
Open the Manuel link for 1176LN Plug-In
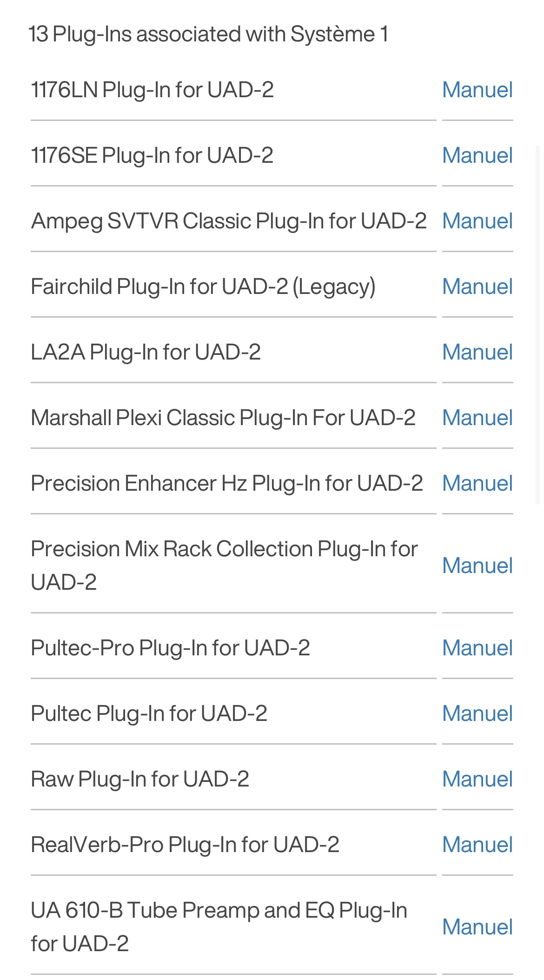(478, 90)
